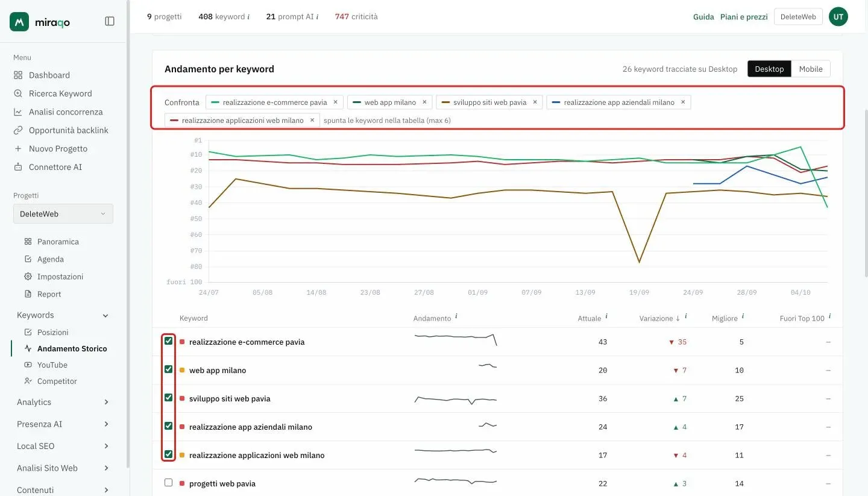
Task: Click the miraqo logo icon
Action: coord(19,22)
